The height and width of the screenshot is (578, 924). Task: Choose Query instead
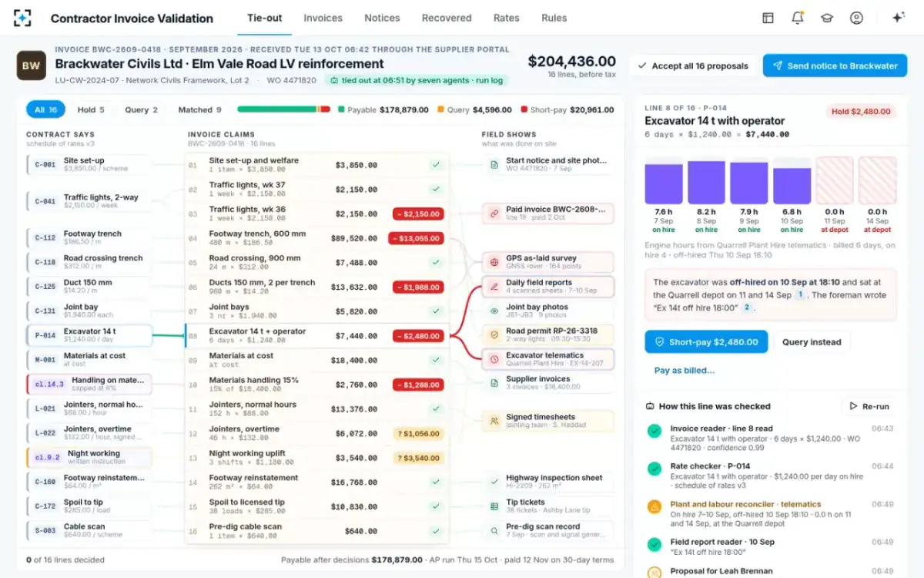click(x=812, y=342)
